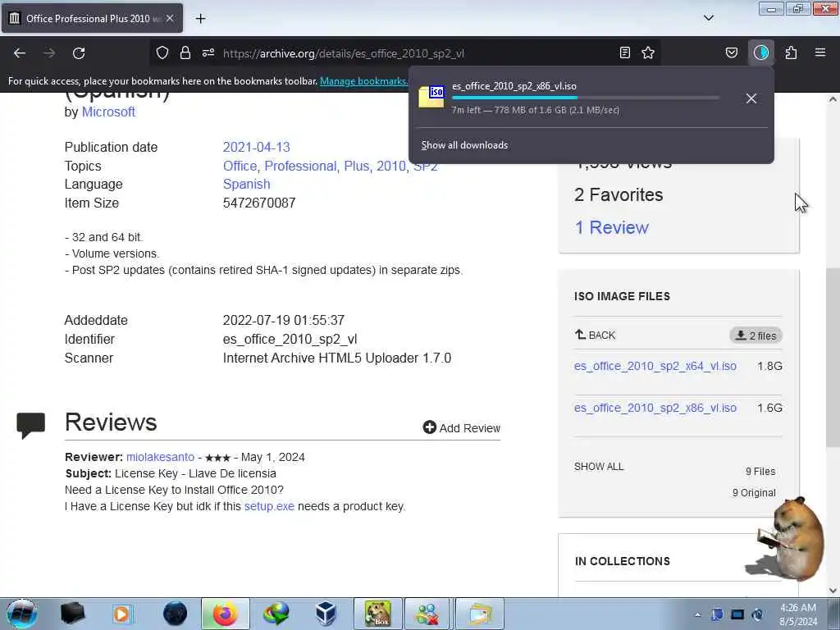Click the site security padlock icon
The width and height of the screenshot is (840, 630).
[185, 52]
